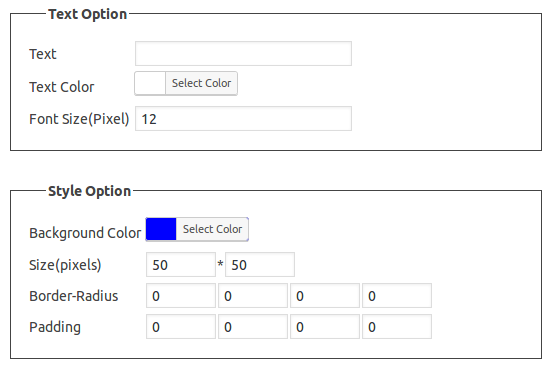Image resolution: width=554 pixels, height=371 pixels.
Task: Click the fourth Padding field
Action: (x=397, y=327)
